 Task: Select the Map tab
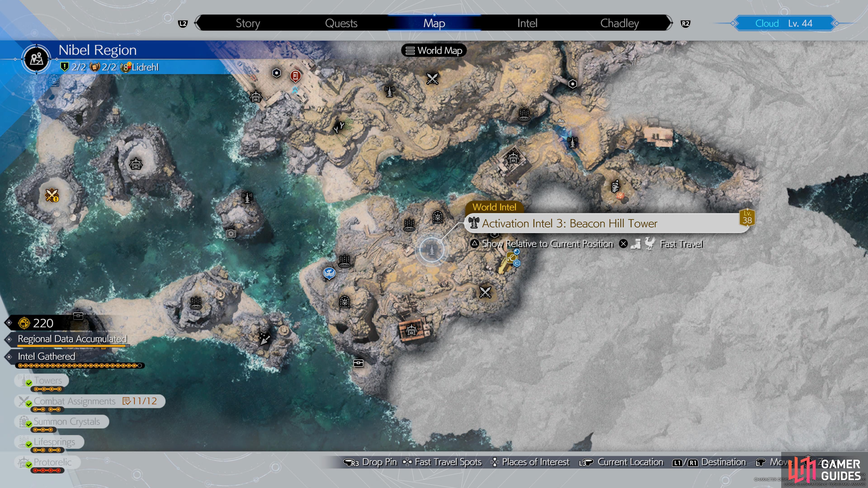pyautogui.click(x=434, y=23)
